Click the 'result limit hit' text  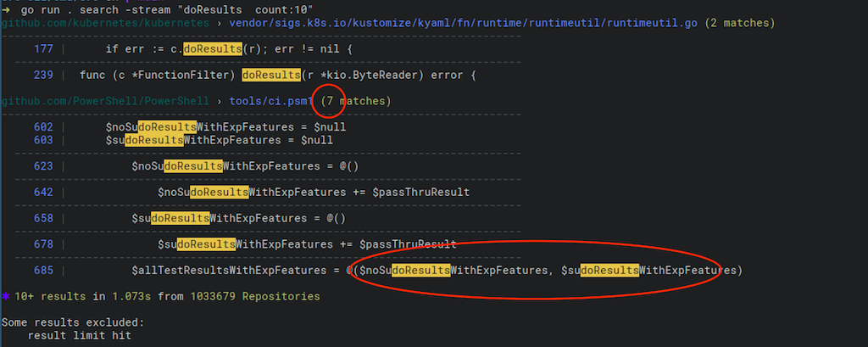[79, 336]
